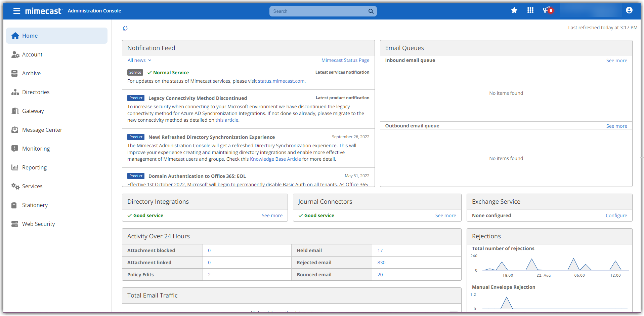
Task: Open the Mimecast Status Page link
Action: tap(345, 60)
